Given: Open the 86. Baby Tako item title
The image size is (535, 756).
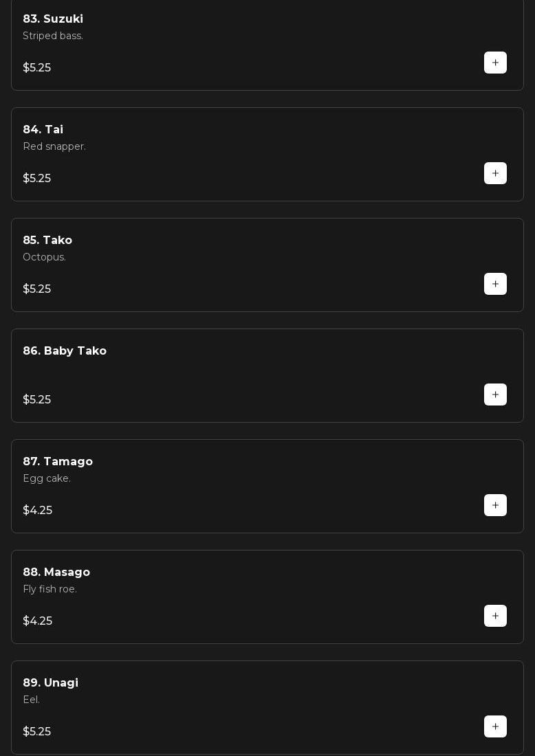Looking at the screenshot, I should coord(65,351).
